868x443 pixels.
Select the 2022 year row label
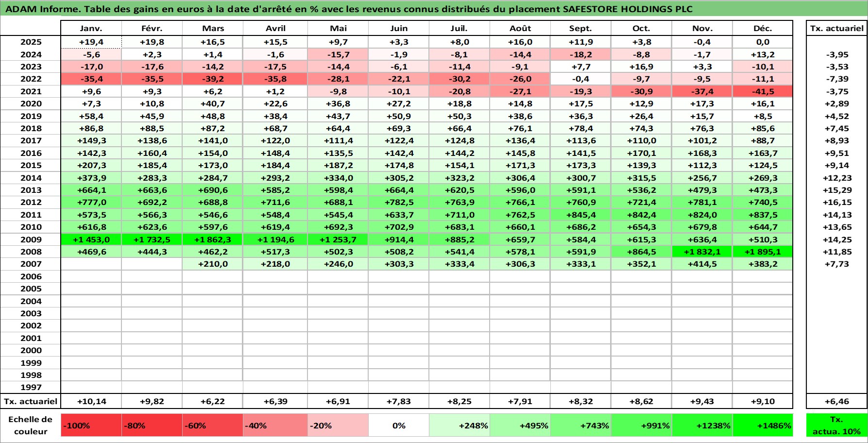[x=31, y=79]
